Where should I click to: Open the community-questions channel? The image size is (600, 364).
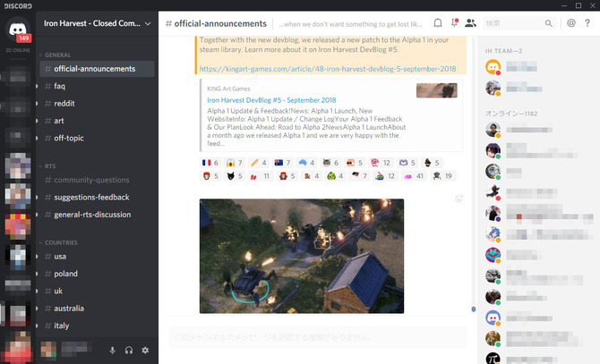(97, 180)
